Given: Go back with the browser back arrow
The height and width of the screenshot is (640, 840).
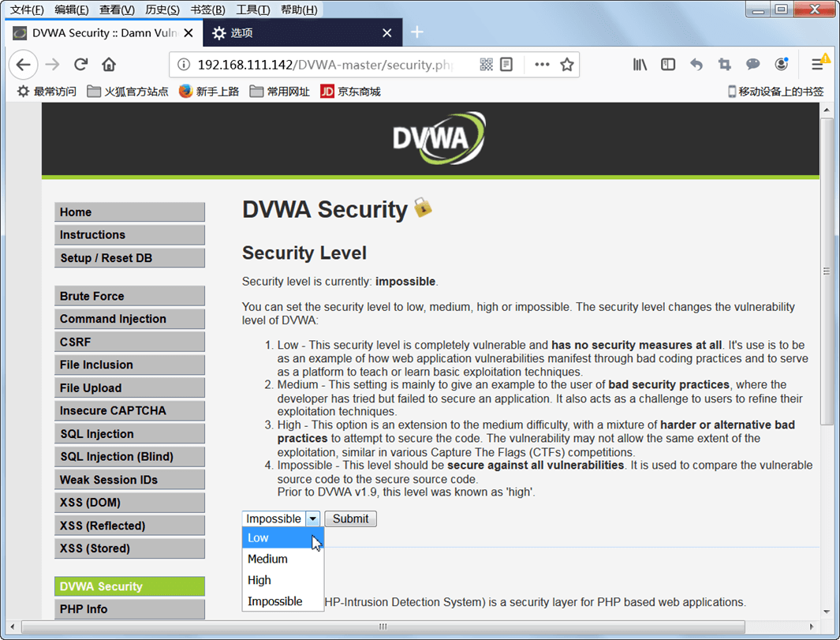Looking at the screenshot, I should (x=23, y=65).
